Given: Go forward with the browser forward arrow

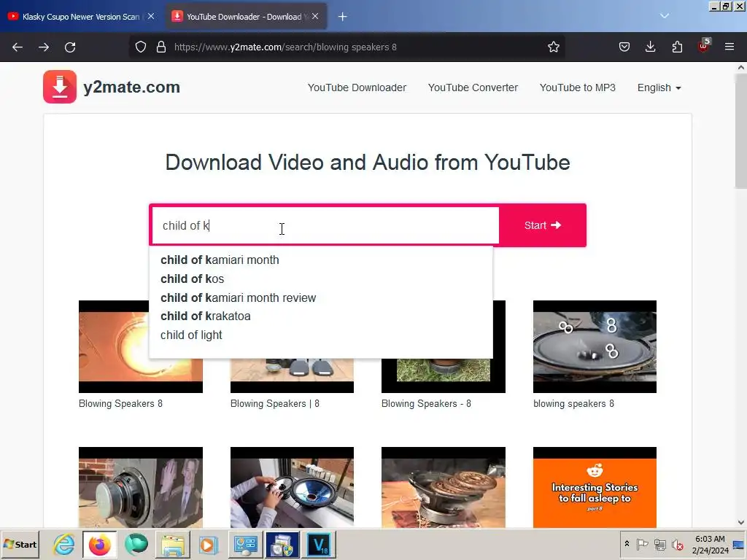Looking at the screenshot, I should pos(44,47).
